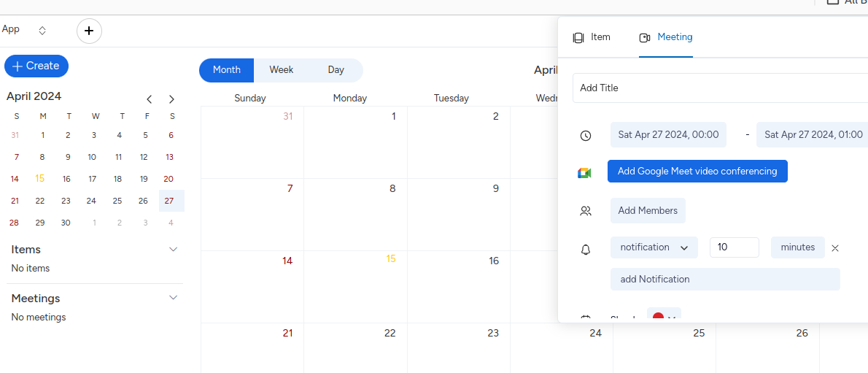Open the App switcher up-down arrows
Image resolution: width=868 pixels, height=373 pixels.
coord(42,31)
